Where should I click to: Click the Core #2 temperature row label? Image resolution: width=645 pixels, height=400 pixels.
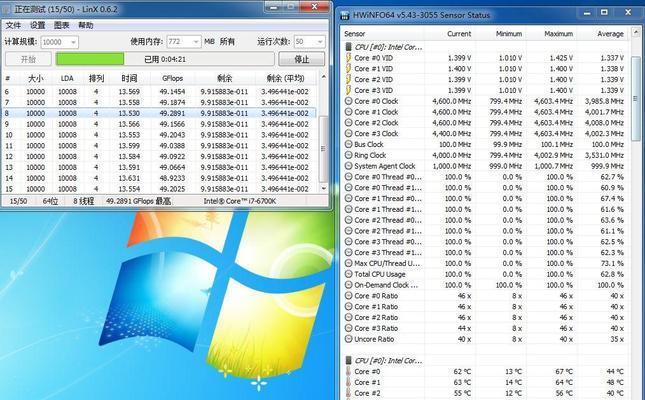tap(367, 393)
